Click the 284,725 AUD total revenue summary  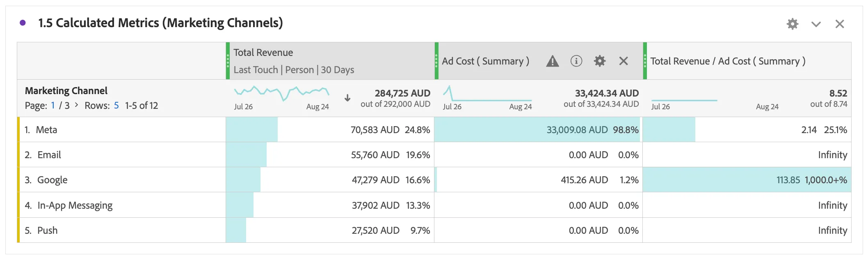(402, 93)
